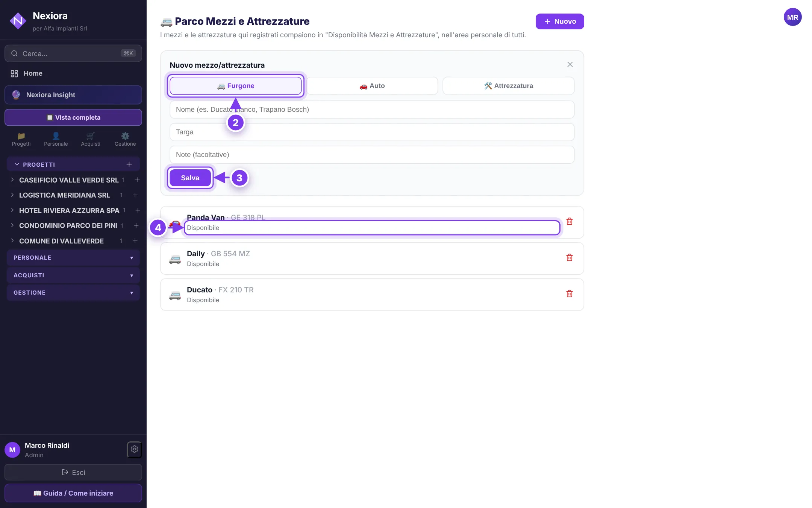Select the Attrezzatura type option
Viewport: 812px width, 508px height.
pos(509,86)
